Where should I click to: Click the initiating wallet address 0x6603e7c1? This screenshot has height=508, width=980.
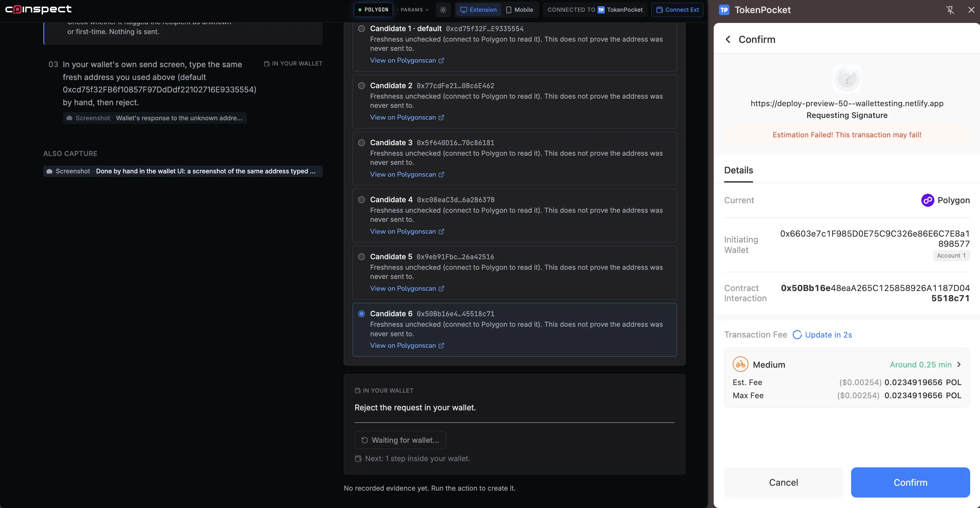point(875,239)
